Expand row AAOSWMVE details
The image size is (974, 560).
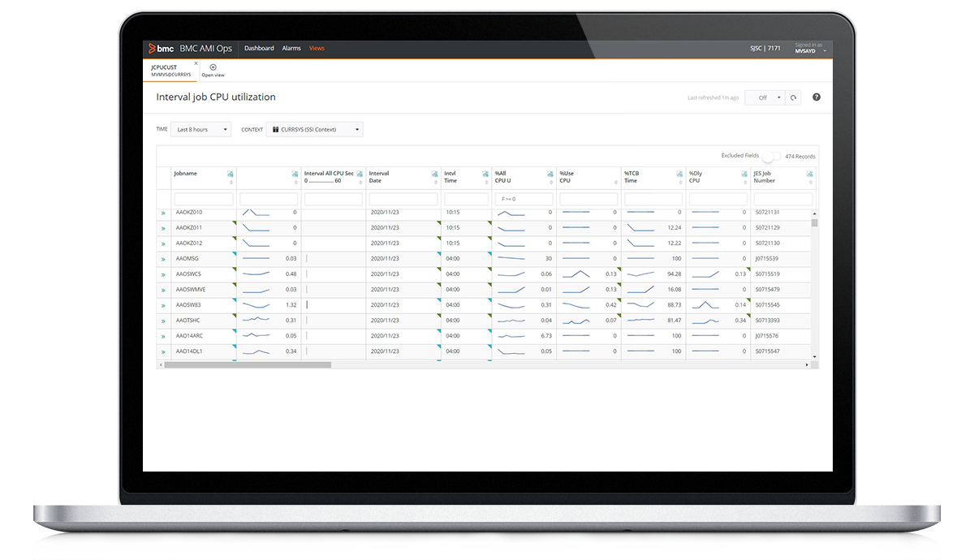click(x=163, y=290)
